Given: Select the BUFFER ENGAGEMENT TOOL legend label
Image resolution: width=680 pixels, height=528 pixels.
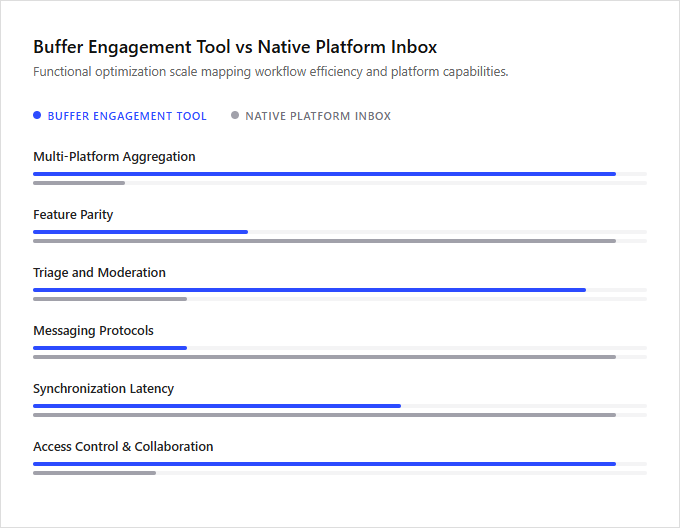Looking at the screenshot, I should pos(127,116).
